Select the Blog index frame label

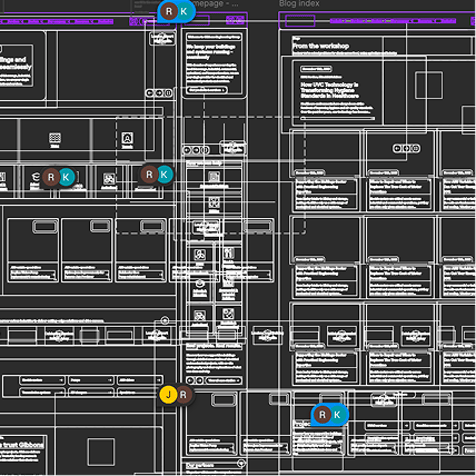click(x=299, y=4)
